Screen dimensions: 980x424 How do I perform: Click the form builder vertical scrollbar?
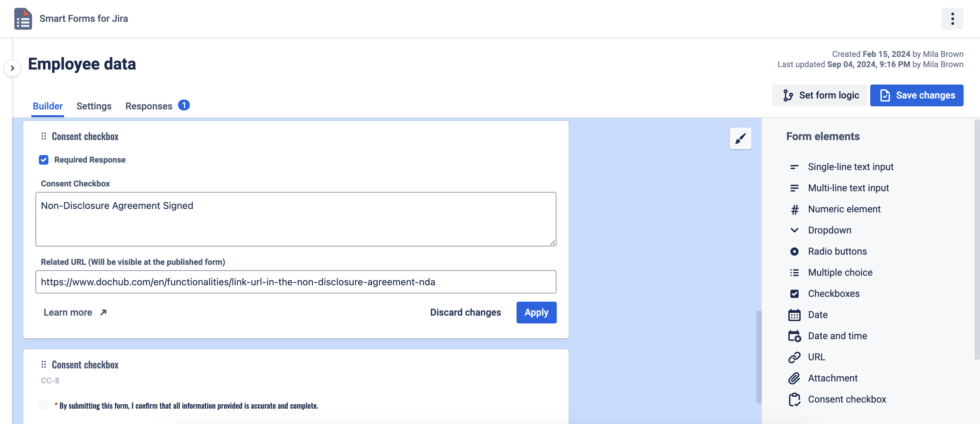click(758, 357)
